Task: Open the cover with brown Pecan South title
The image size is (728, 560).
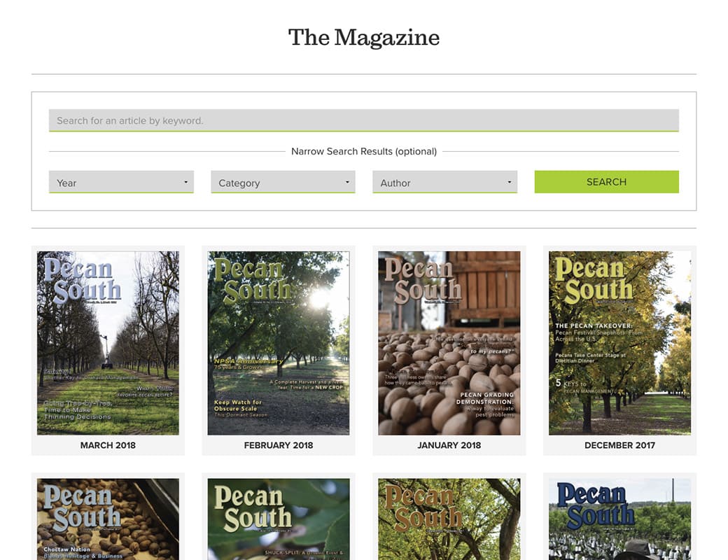Action: click(x=449, y=519)
